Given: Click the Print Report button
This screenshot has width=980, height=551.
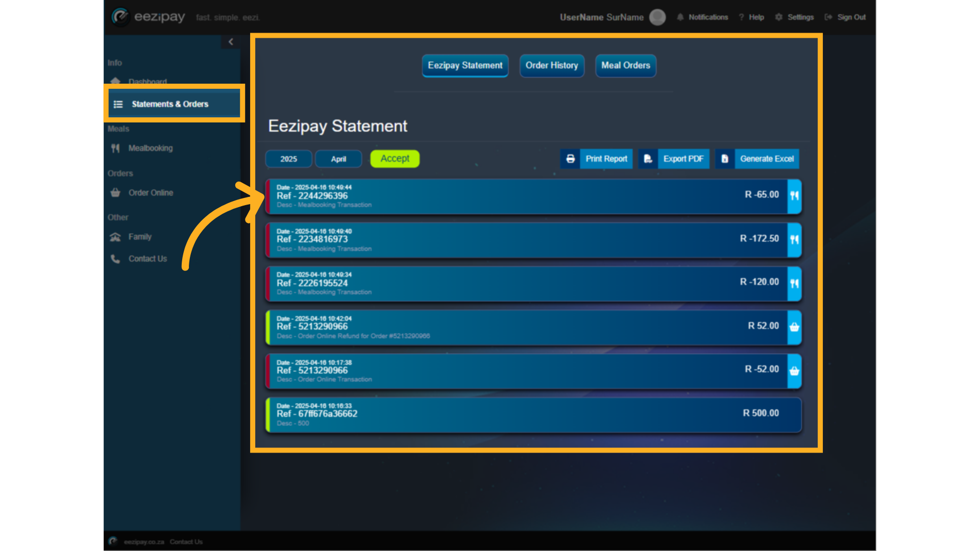Looking at the screenshot, I should click(596, 159).
